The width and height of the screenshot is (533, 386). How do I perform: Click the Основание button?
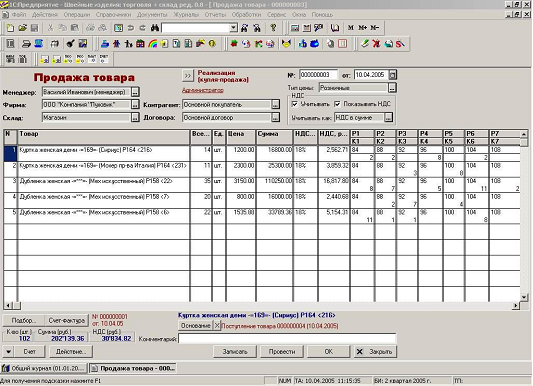point(195,326)
